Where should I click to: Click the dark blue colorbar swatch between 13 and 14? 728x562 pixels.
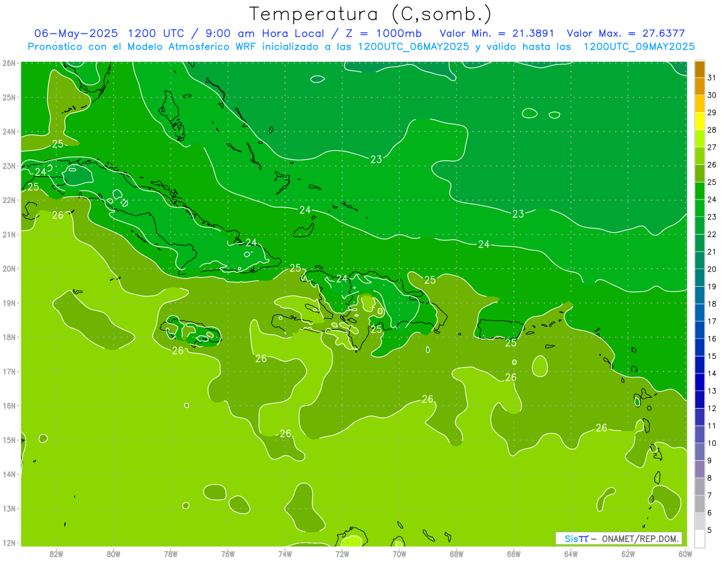tap(699, 382)
